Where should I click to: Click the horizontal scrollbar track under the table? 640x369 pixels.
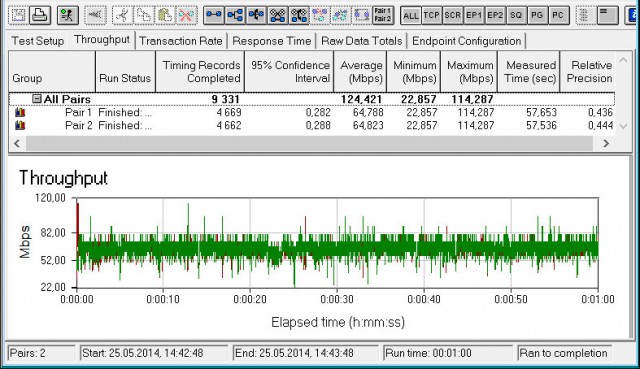(309, 143)
